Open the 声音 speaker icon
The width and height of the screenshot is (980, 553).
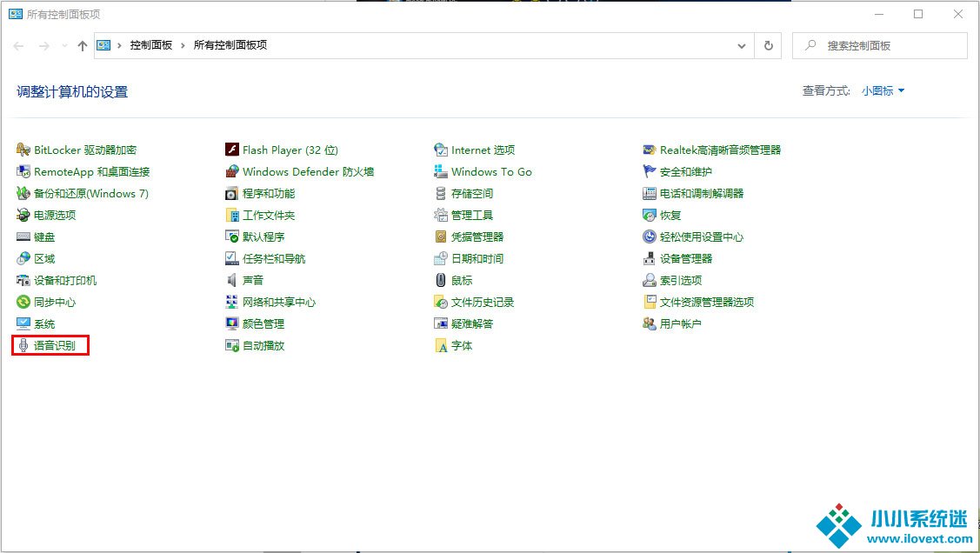pyautogui.click(x=232, y=281)
